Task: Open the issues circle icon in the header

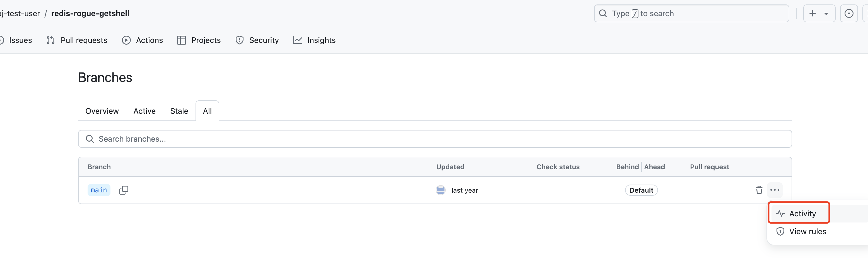Action: [849, 13]
